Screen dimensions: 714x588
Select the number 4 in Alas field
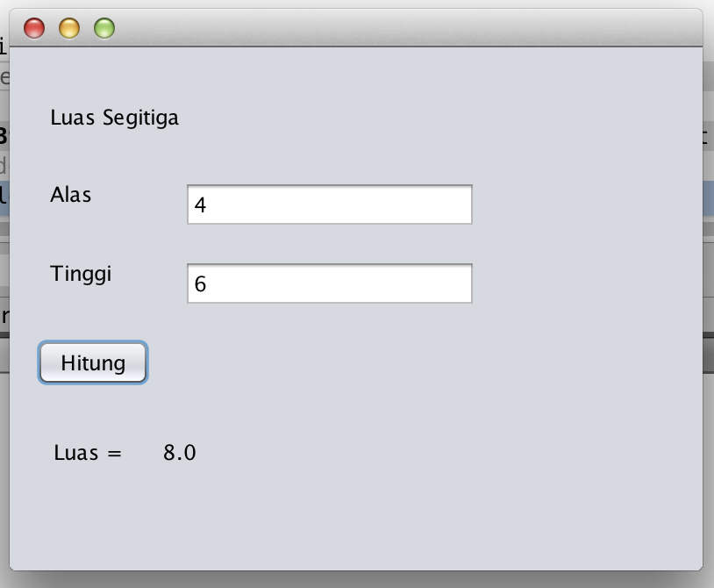(x=198, y=204)
